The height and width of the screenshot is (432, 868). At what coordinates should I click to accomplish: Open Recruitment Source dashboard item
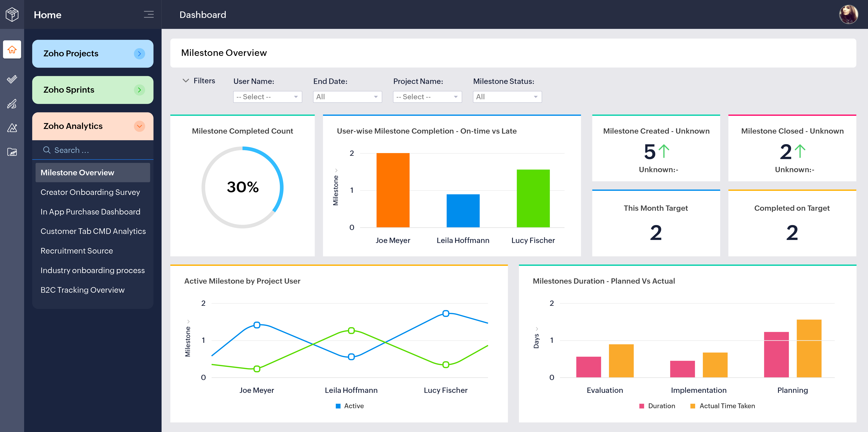77,251
